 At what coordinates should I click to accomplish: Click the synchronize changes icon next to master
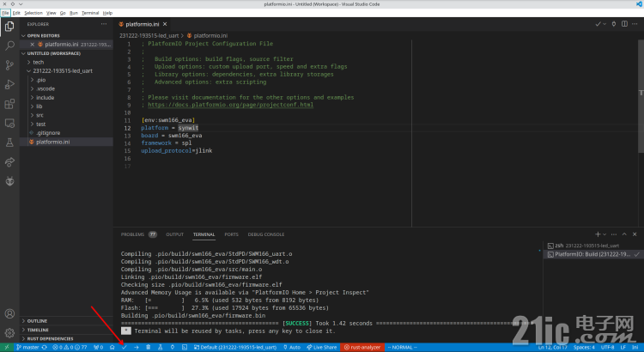pyautogui.click(x=45, y=348)
